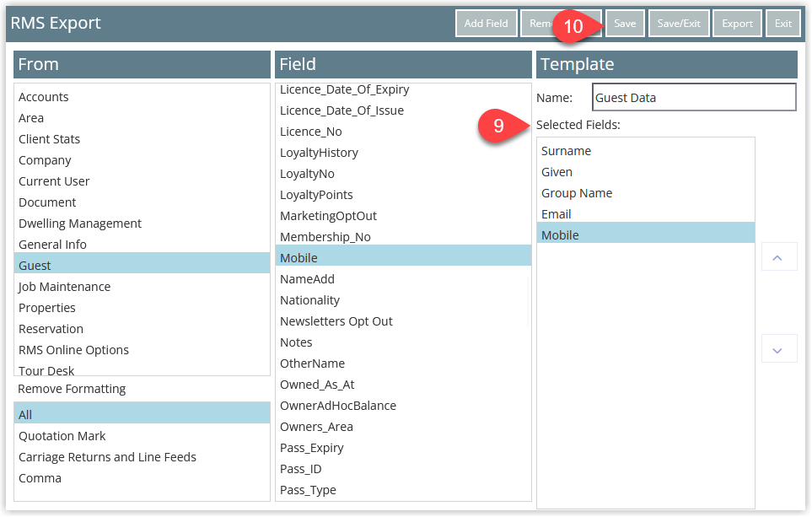The width and height of the screenshot is (812, 517).
Task: Choose Given in Selected Fields
Action: 646,172
